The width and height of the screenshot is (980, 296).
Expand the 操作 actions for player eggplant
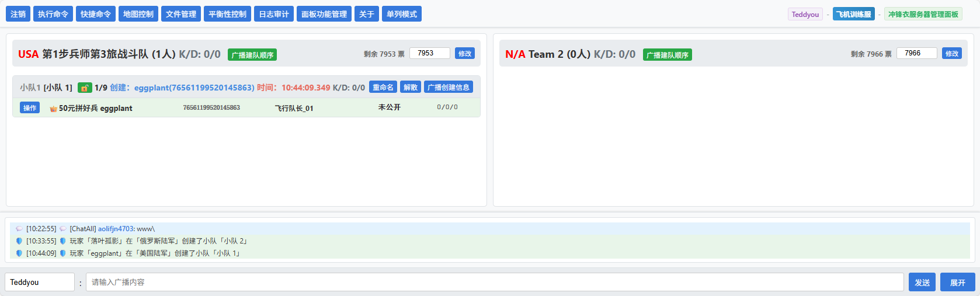pyautogui.click(x=30, y=108)
